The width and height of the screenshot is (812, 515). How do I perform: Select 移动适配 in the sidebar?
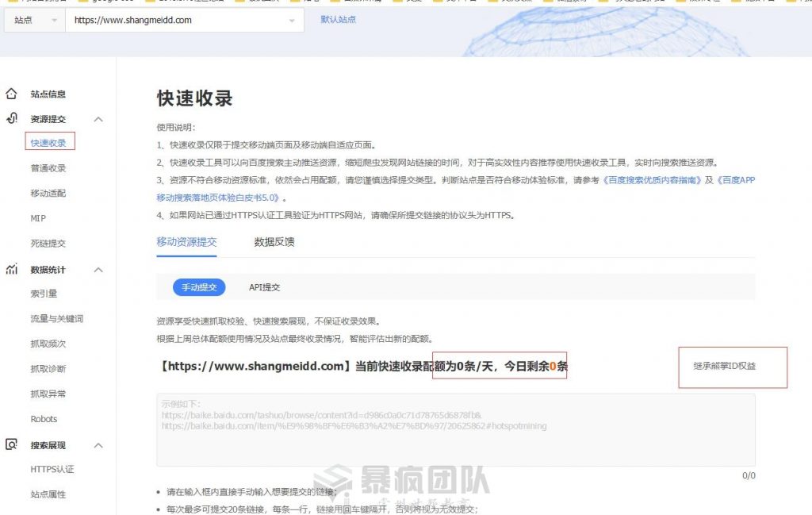(48, 194)
